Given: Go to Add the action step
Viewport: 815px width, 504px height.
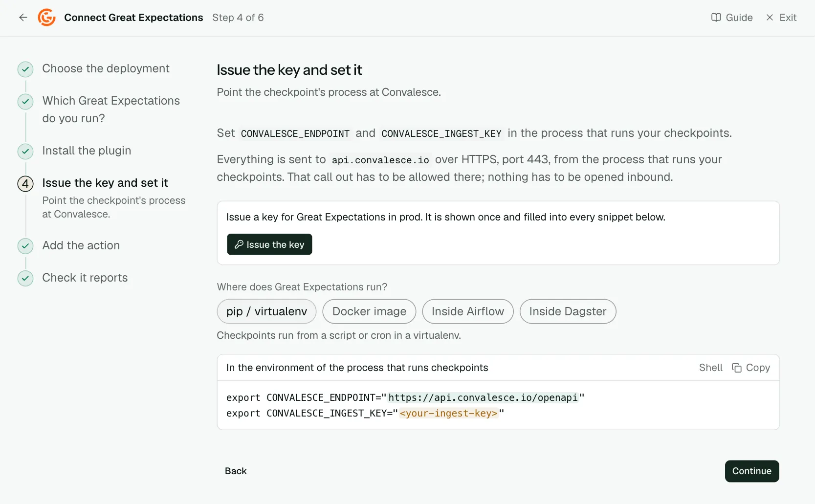Looking at the screenshot, I should (x=81, y=245).
